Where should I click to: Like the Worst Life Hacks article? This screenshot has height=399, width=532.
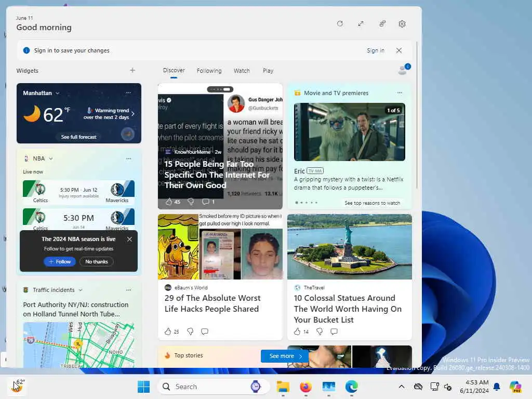coord(168,331)
